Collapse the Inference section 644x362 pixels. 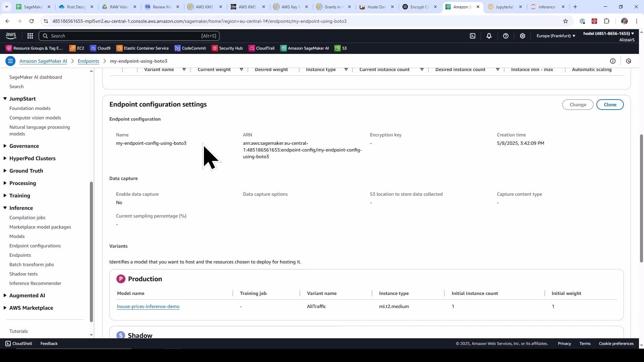5,208
